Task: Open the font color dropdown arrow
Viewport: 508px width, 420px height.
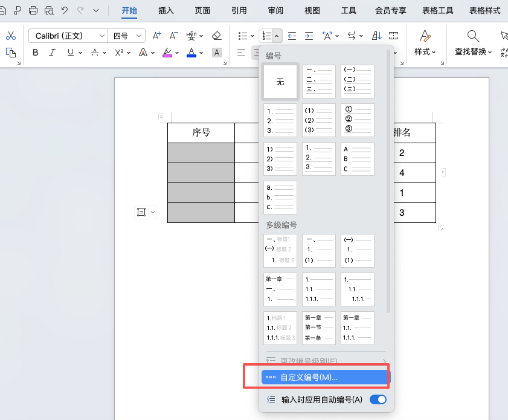Action: [x=202, y=53]
